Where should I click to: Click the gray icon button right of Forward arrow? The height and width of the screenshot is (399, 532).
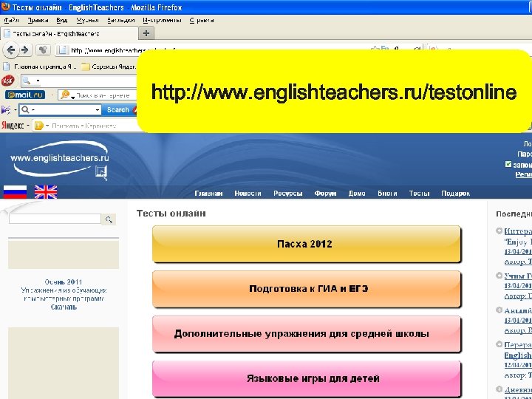click(x=43, y=50)
